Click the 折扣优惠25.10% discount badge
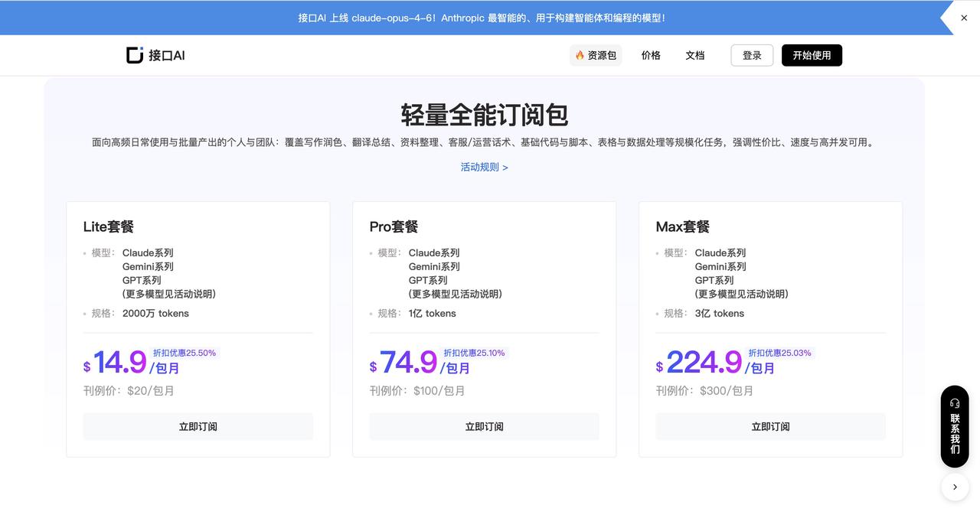 coord(474,353)
